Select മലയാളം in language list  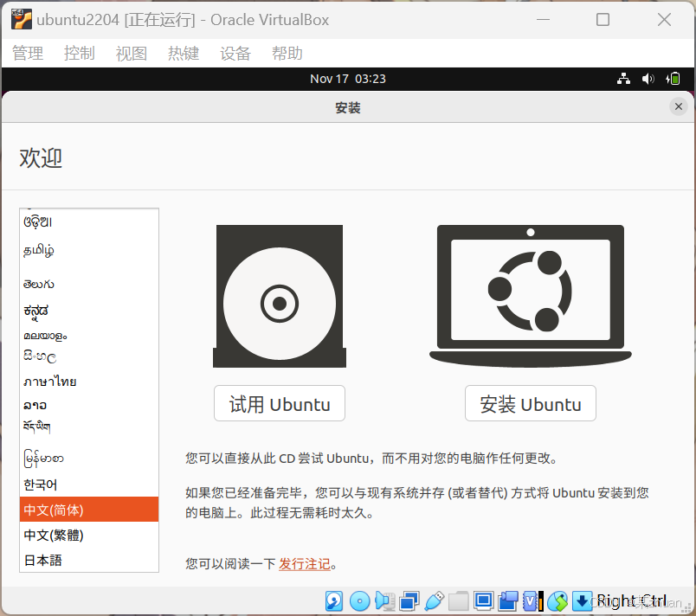tap(89, 336)
